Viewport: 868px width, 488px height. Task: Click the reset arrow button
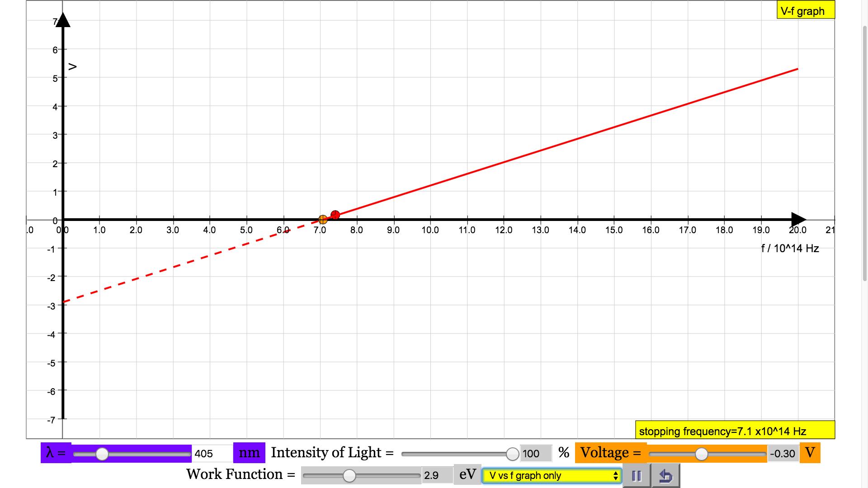(x=665, y=476)
